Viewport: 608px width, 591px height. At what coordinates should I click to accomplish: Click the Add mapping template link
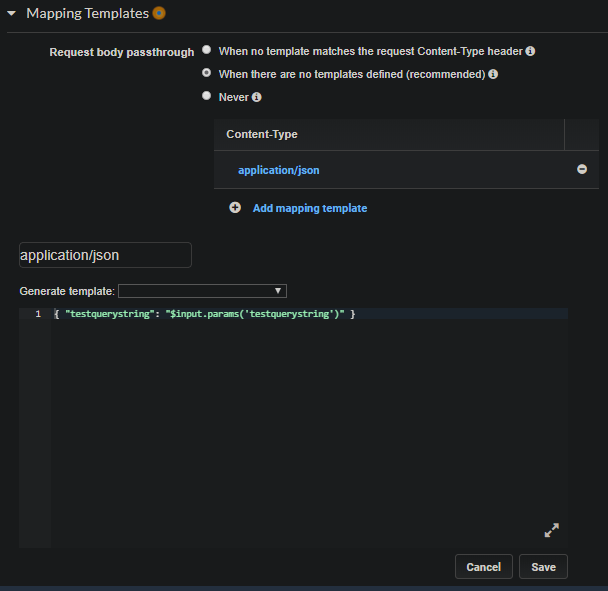point(310,208)
